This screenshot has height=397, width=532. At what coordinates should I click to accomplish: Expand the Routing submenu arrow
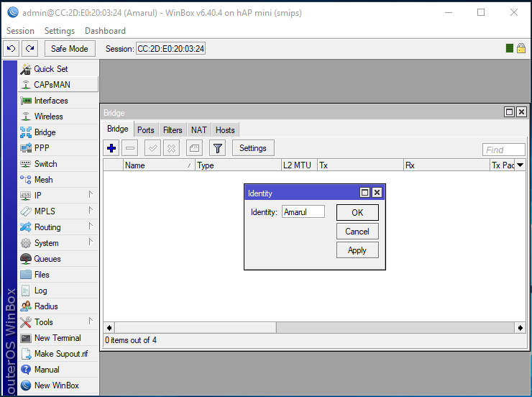coord(91,226)
